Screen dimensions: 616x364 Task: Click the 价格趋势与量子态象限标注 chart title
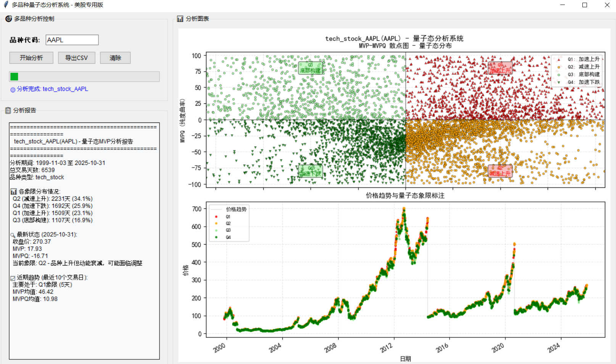(x=405, y=196)
